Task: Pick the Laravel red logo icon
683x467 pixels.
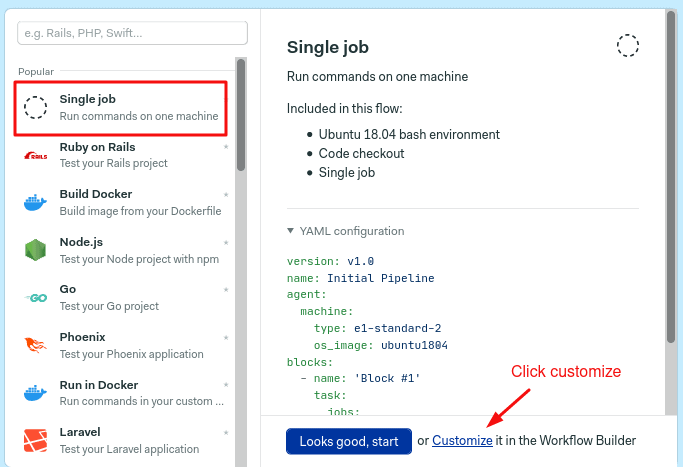Action: [x=35, y=440]
